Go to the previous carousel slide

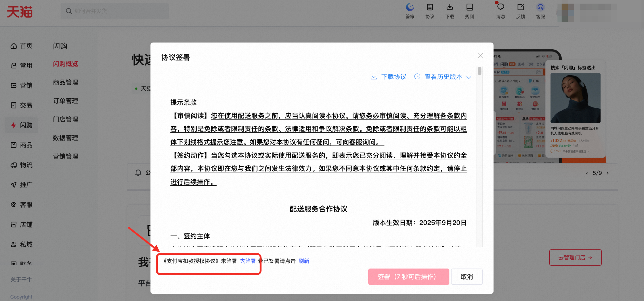coord(587,173)
